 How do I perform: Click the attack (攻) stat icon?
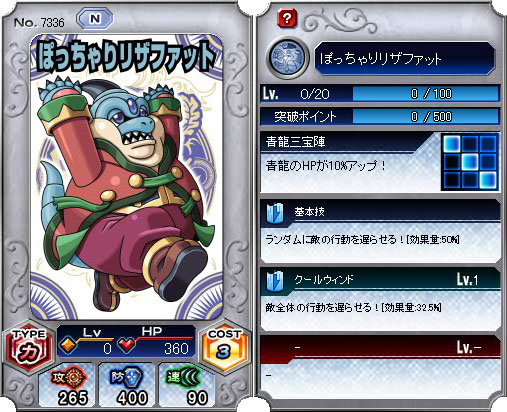[x=70, y=377]
